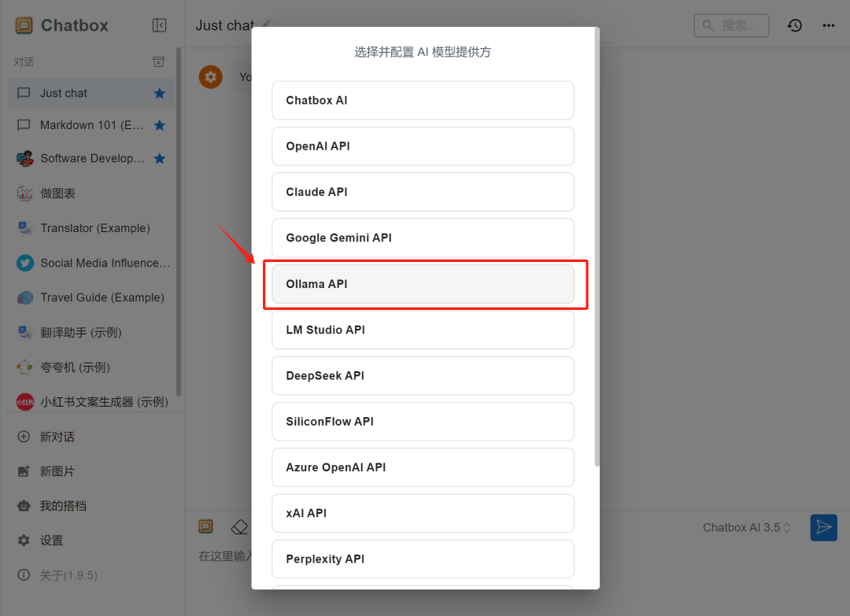This screenshot has height=616, width=850.
Task: Click the 夸夸机 avatar icon
Action: pyautogui.click(x=25, y=367)
